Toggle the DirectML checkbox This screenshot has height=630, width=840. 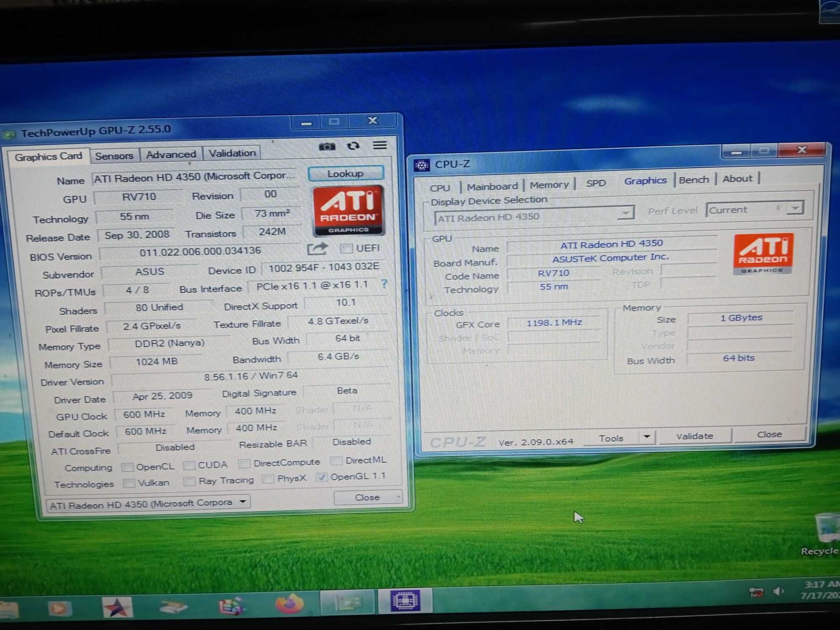coord(336,461)
